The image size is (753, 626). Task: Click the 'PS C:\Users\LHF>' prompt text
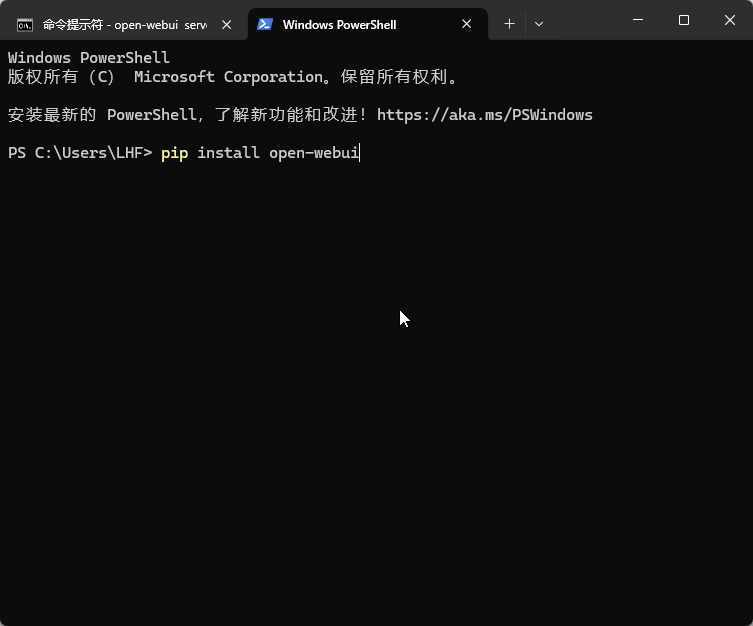point(80,153)
